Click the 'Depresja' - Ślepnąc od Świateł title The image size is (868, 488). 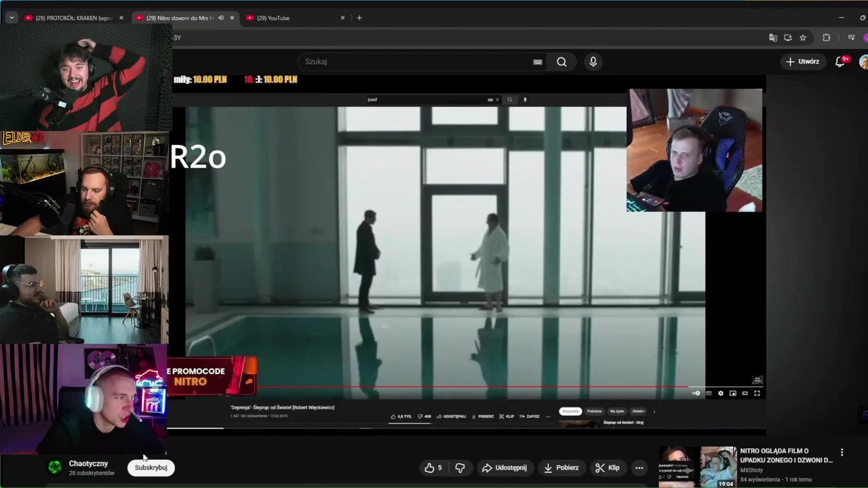pos(282,407)
